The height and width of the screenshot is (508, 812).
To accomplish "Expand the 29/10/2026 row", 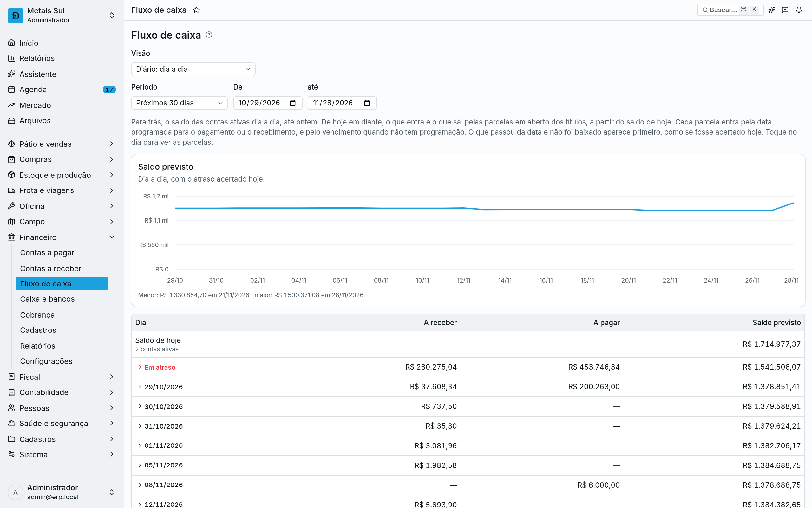I will [468, 387].
